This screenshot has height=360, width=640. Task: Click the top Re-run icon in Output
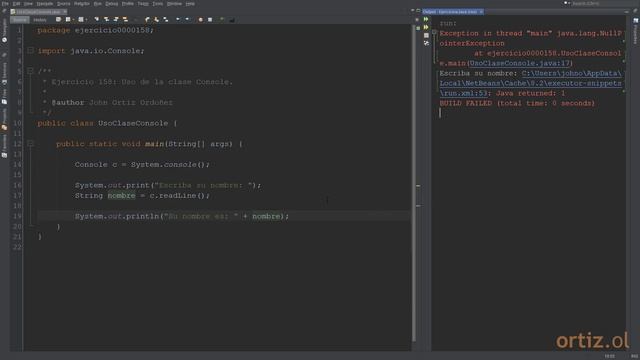(426, 19)
